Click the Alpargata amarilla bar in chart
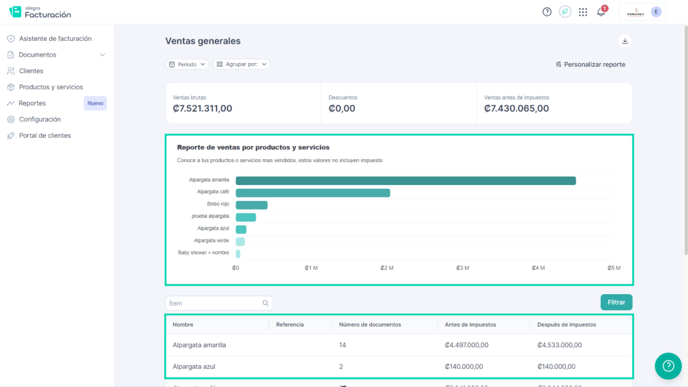 405,181
